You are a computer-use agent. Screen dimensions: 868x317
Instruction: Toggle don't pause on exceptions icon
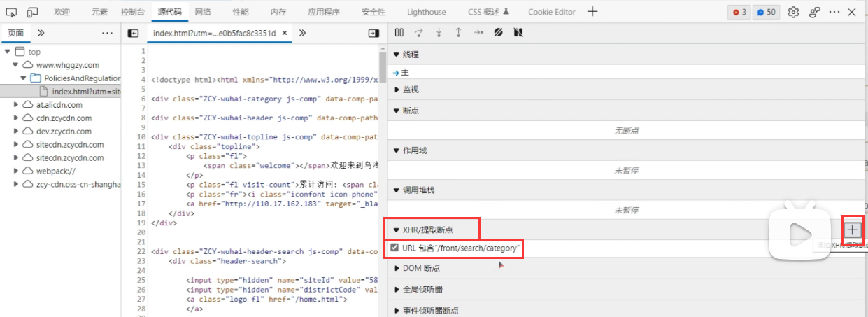(518, 32)
